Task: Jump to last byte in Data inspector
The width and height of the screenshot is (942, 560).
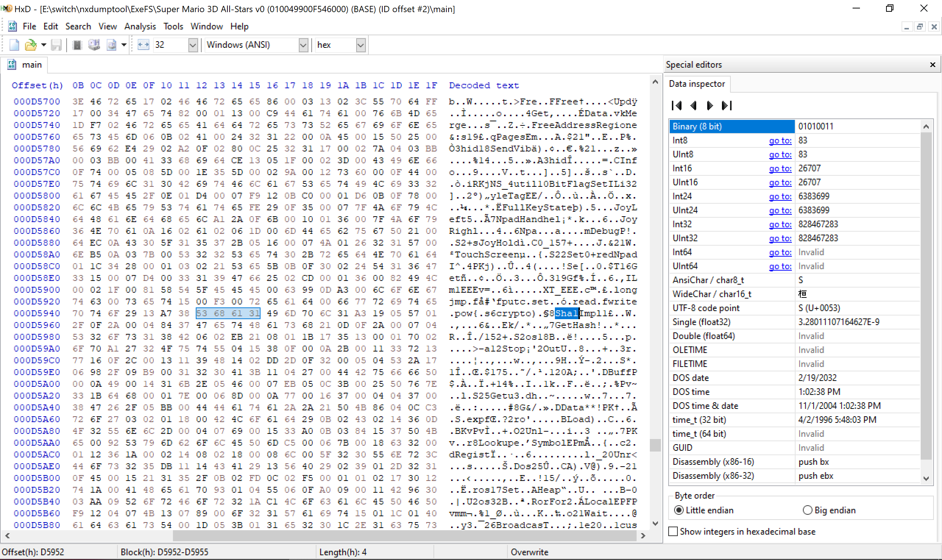Action: [727, 105]
